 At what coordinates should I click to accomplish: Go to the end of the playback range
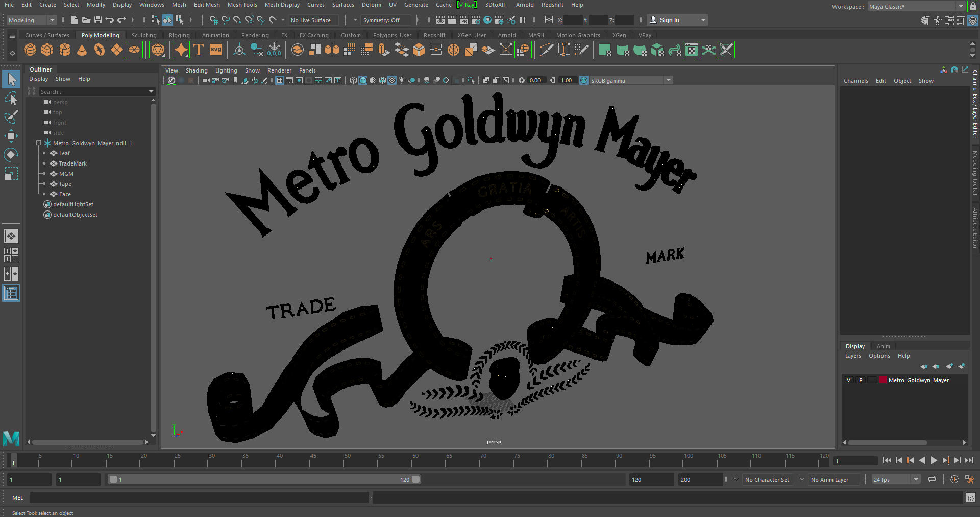[969, 460]
